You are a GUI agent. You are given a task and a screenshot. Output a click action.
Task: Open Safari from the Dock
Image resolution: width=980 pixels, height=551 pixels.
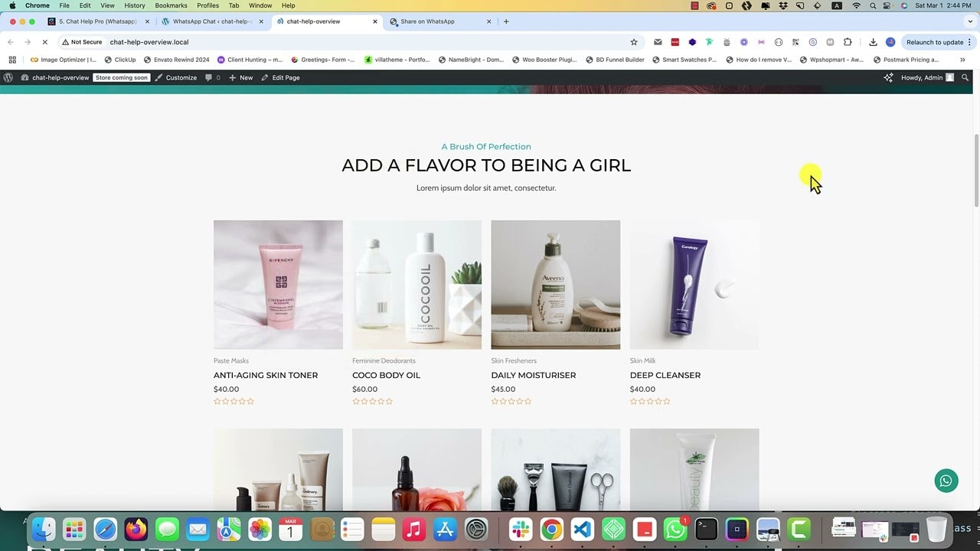pos(105,529)
